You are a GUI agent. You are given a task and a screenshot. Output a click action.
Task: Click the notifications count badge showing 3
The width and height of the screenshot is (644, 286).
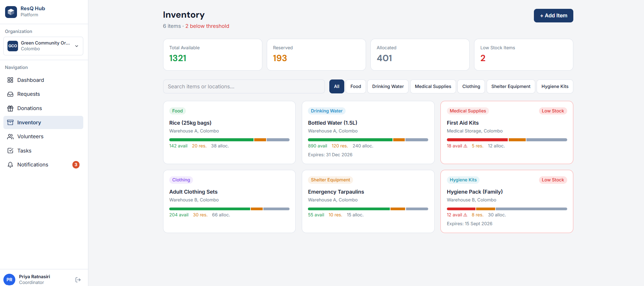click(76, 165)
